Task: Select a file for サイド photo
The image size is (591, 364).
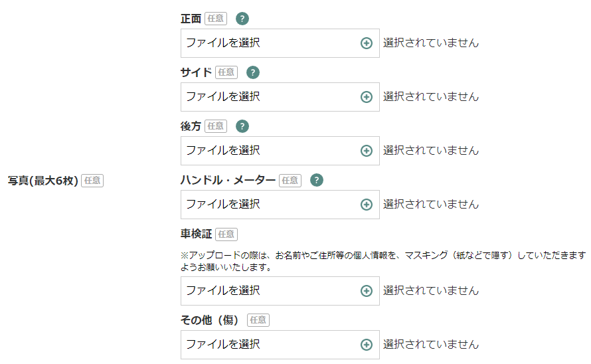Action: [x=272, y=97]
